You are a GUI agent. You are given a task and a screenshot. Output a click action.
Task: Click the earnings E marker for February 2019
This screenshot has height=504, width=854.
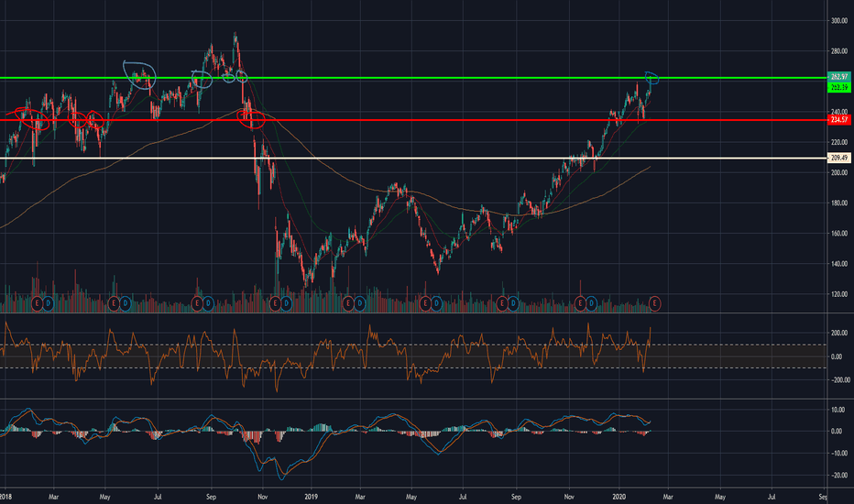(348, 303)
